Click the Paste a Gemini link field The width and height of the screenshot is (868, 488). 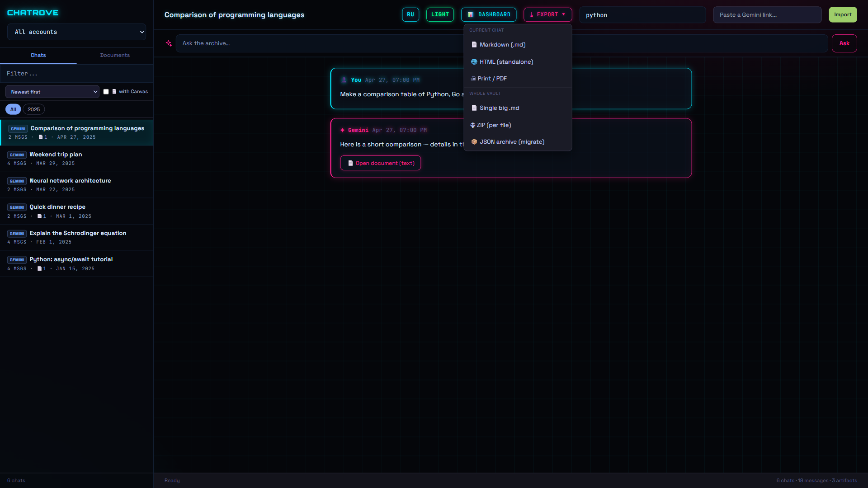767,15
